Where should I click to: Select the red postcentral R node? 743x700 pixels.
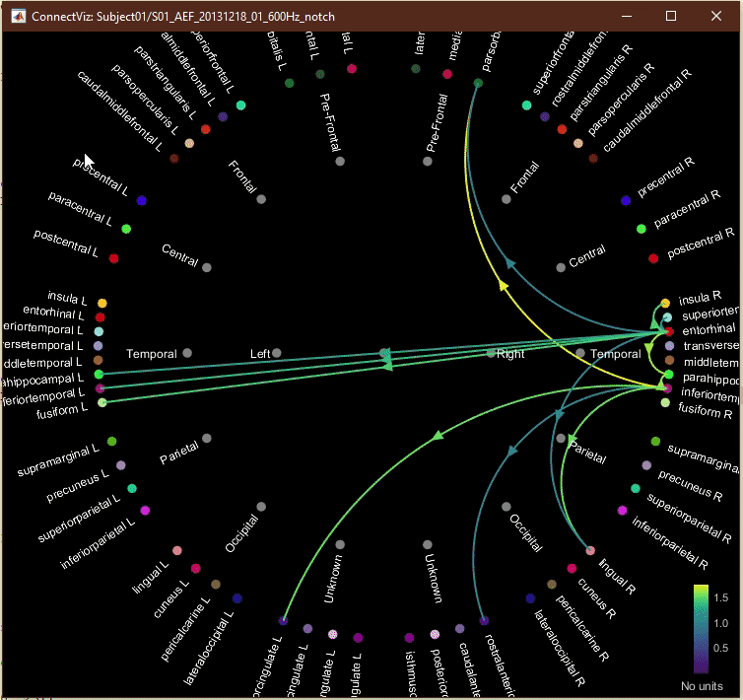click(653, 258)
